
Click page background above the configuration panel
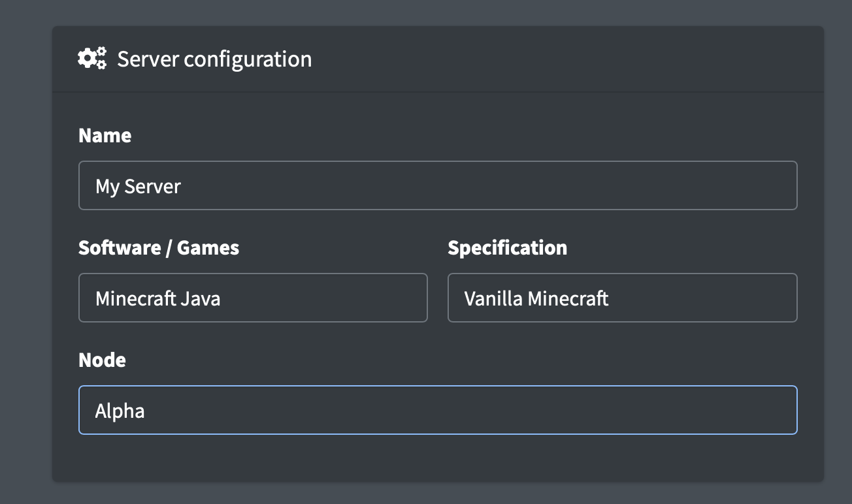438,12
